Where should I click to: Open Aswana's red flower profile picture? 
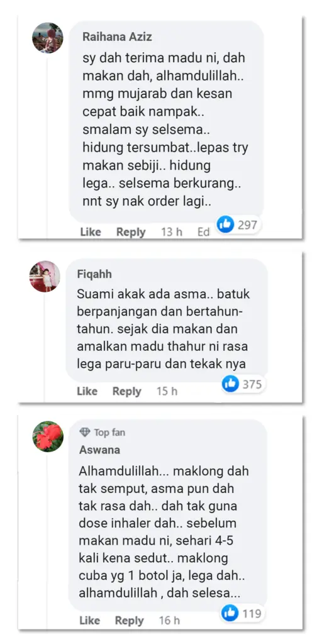tap(48, 436)
